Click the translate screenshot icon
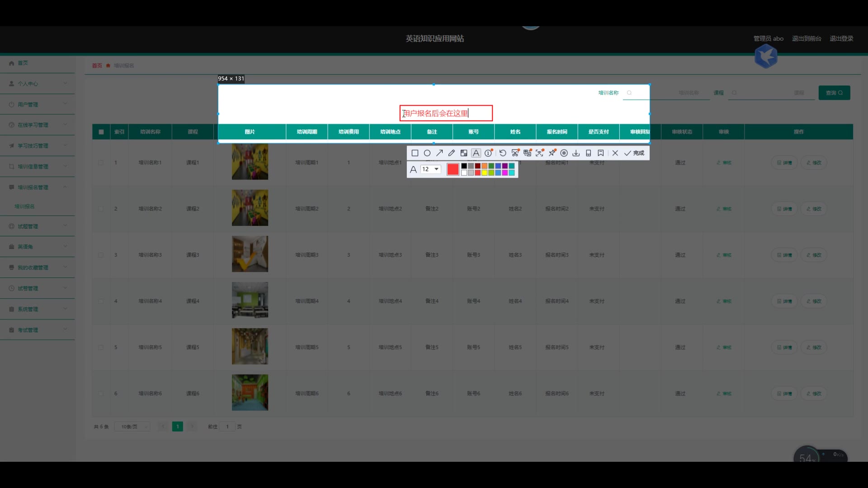868x488 pixels. (527, 153)
